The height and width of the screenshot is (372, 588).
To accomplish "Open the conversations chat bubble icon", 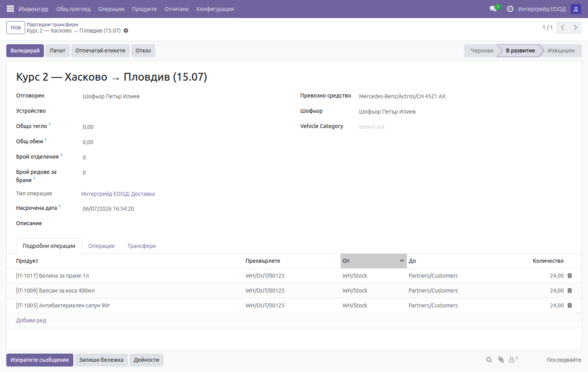I will 493,9.
